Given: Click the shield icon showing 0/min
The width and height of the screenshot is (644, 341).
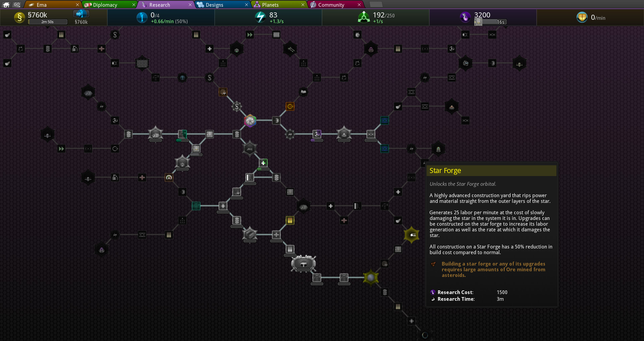Looking at the screenshot, I should [x=582, y=17].
